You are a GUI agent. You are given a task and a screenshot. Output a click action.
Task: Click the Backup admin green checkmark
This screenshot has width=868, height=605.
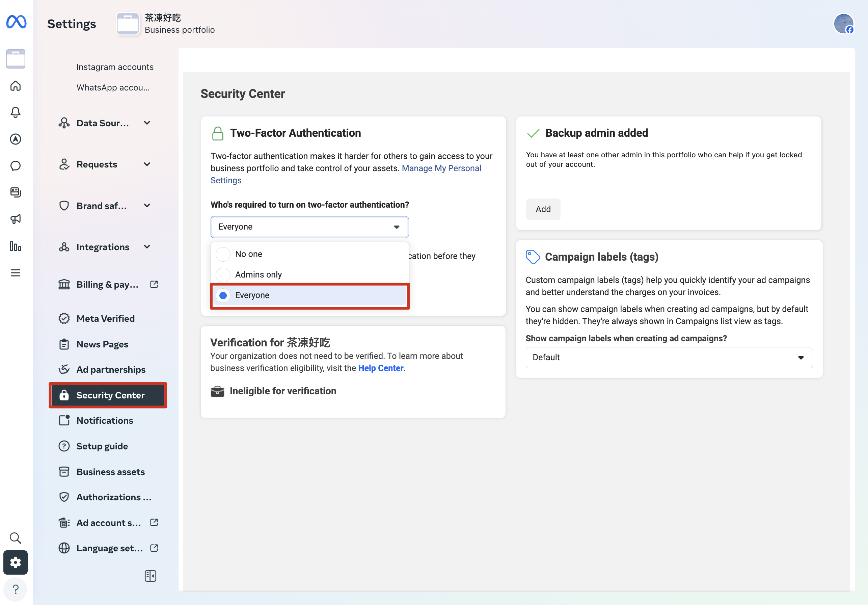click(x=533, y=133)
